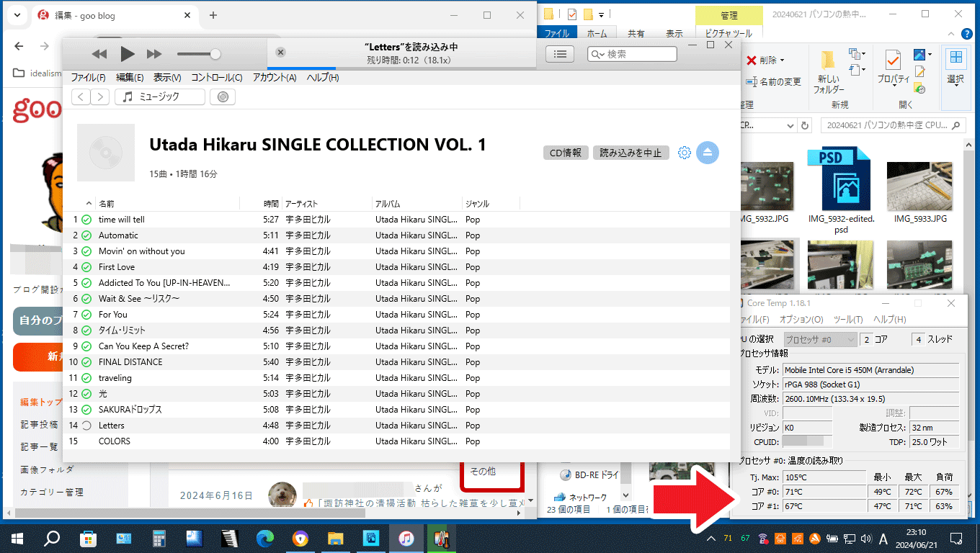Open the ファイル(F) menu in iTunes
980x553 pixels.
pyautogui.click(x=88, y=78)
